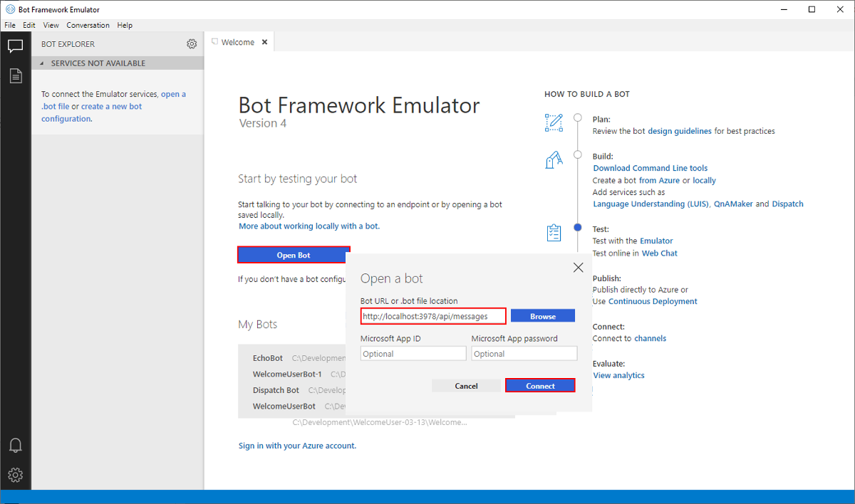Viewport: 855px width, 504px height.
Task: Click 'Sign in with your Azure account'
Action: point(297,446)
